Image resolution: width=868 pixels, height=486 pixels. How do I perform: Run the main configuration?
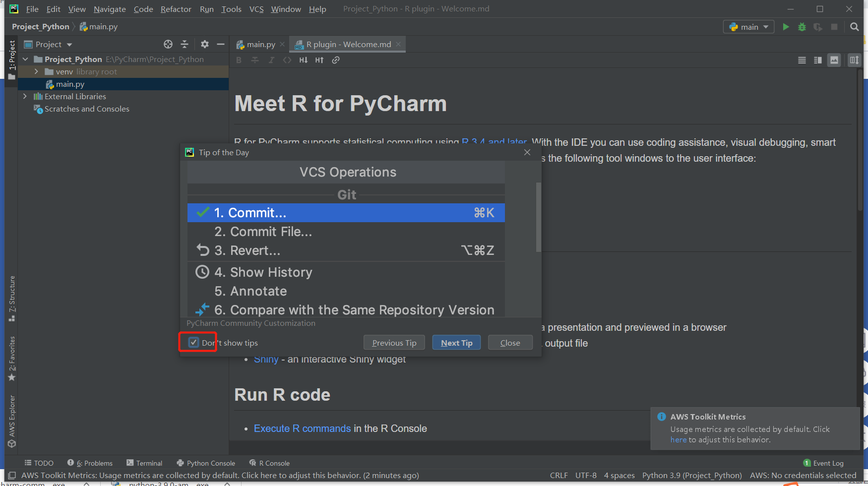point(786,26)
